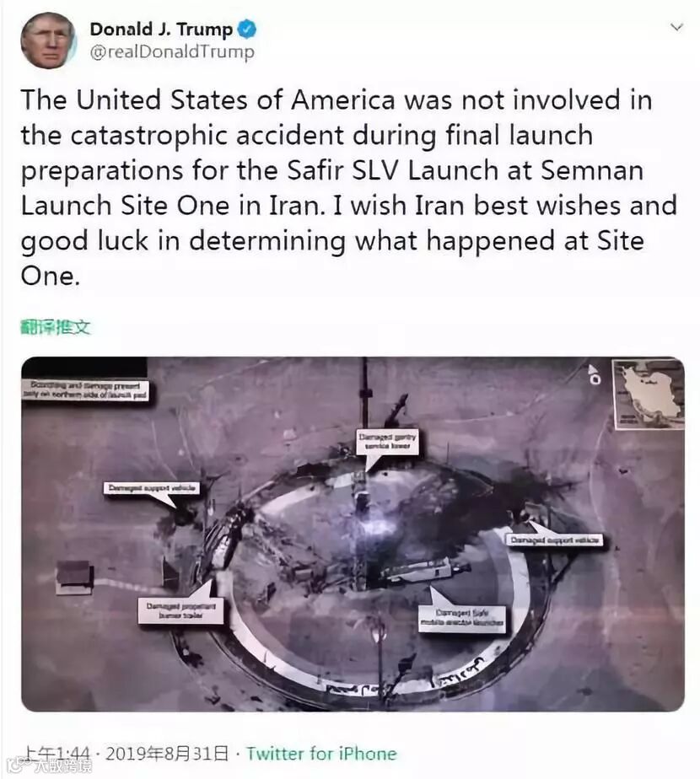Open the Twitter for iPhone source link
The width and height of the screenshot is (700, 779).
tap(321, 754)
